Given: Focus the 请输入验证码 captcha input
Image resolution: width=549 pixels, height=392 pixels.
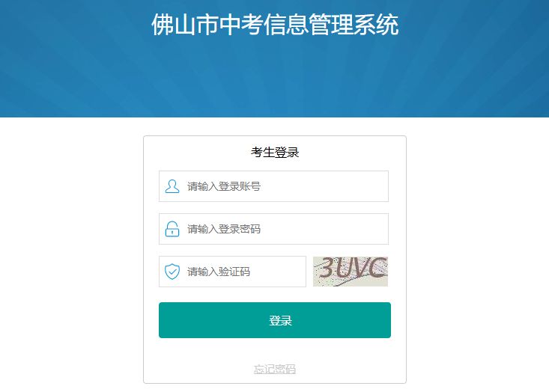Looking at the screenshot, I should (x=232, y=272).
